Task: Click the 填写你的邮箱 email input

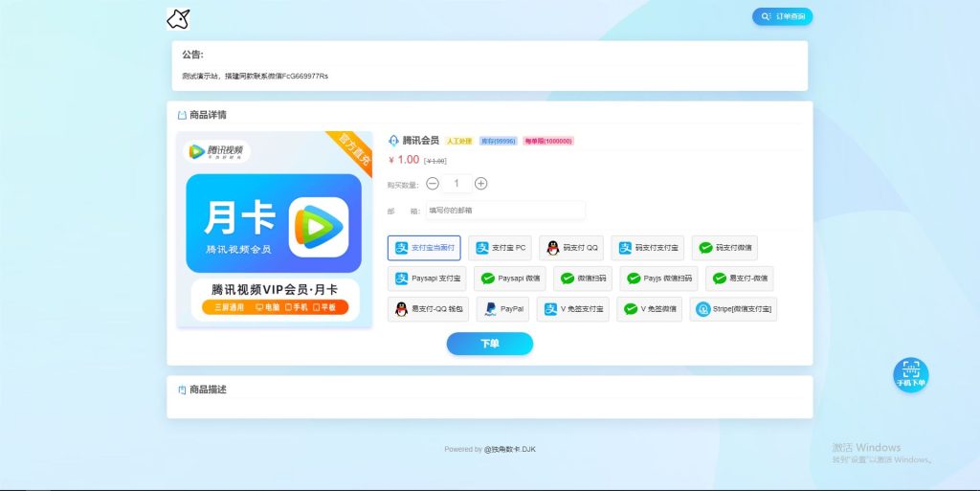Action: (505, 211)
